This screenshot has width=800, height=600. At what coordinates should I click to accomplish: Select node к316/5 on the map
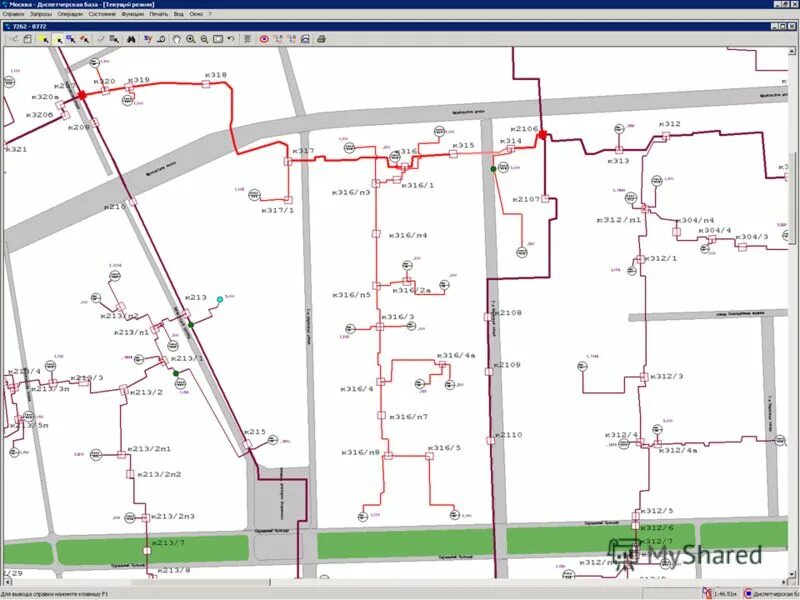430,456
